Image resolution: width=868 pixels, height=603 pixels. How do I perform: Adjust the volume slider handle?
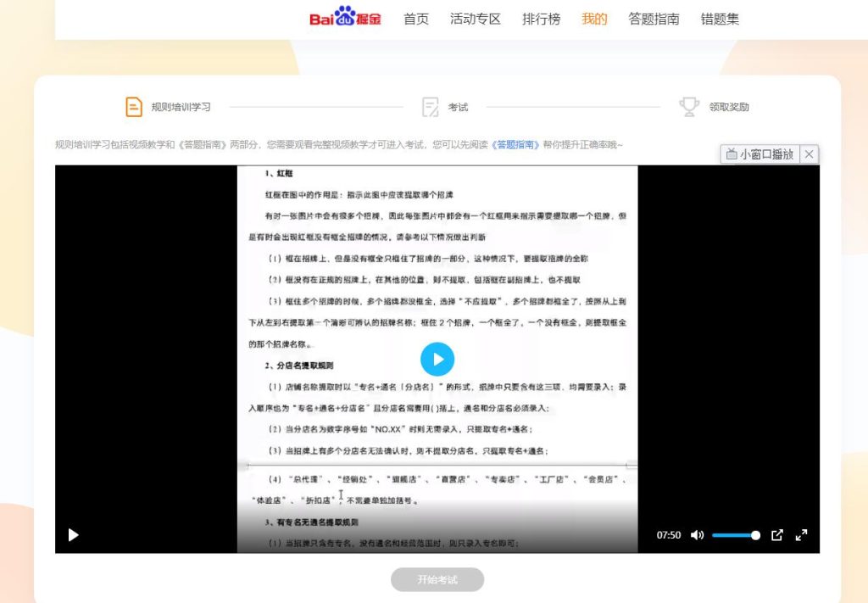coord(755,535)
